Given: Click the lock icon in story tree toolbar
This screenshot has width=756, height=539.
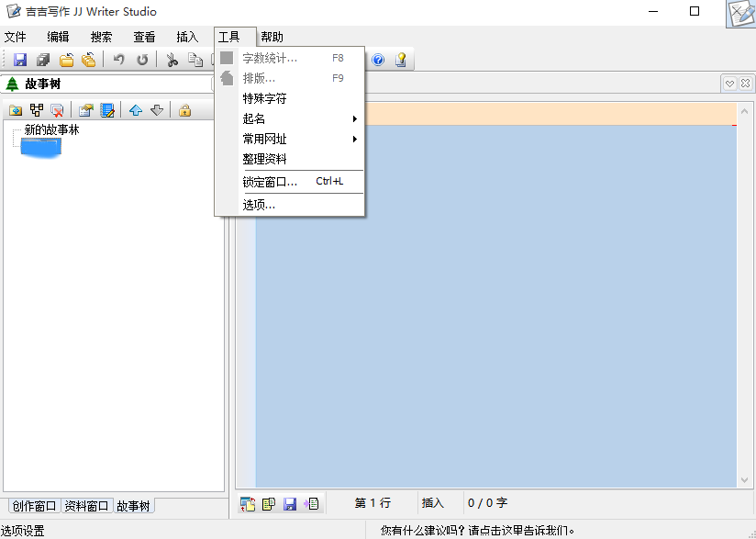Looking at the screenshot, I should click(183, 110).
